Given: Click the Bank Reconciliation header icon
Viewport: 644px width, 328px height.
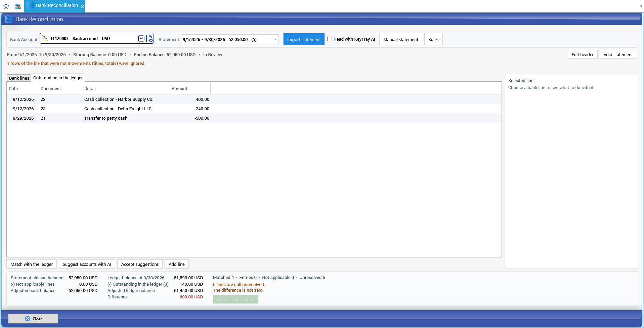Looking at the screenshot, I should [x=9, y=19].
